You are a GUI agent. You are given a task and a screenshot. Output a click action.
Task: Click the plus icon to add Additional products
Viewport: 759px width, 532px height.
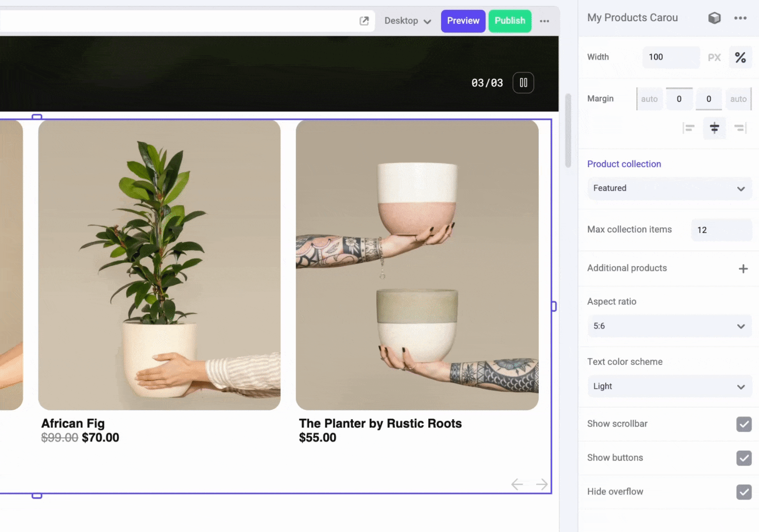(743, 268)
